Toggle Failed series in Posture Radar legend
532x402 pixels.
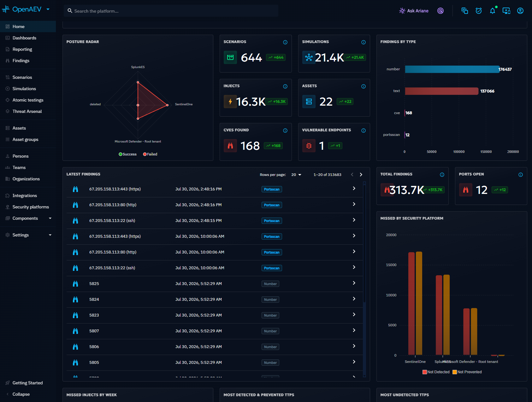click(150, 154)
